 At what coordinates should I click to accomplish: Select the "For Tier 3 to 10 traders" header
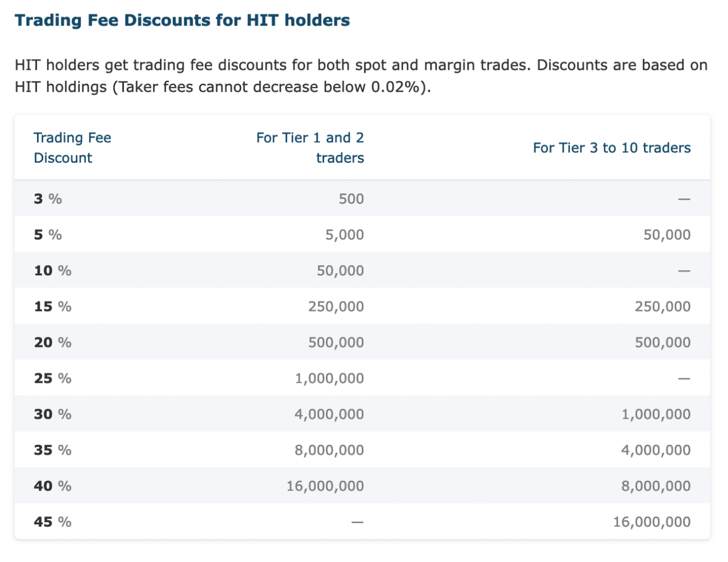[x=612, y=148]
